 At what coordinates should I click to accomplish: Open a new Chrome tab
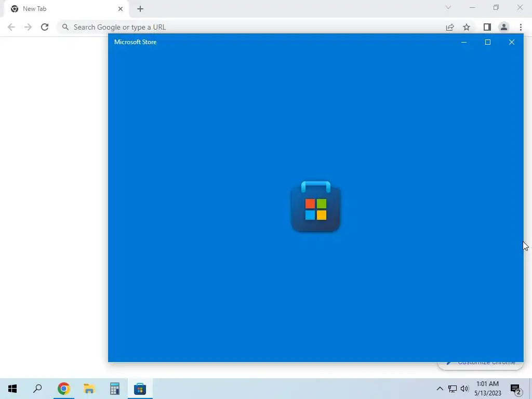pos(140,9)
